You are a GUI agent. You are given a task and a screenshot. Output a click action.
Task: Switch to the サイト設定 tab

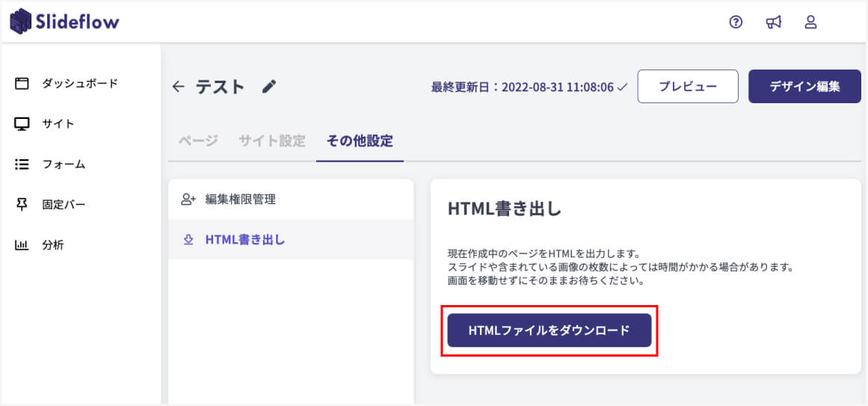[x=272, y=141]
